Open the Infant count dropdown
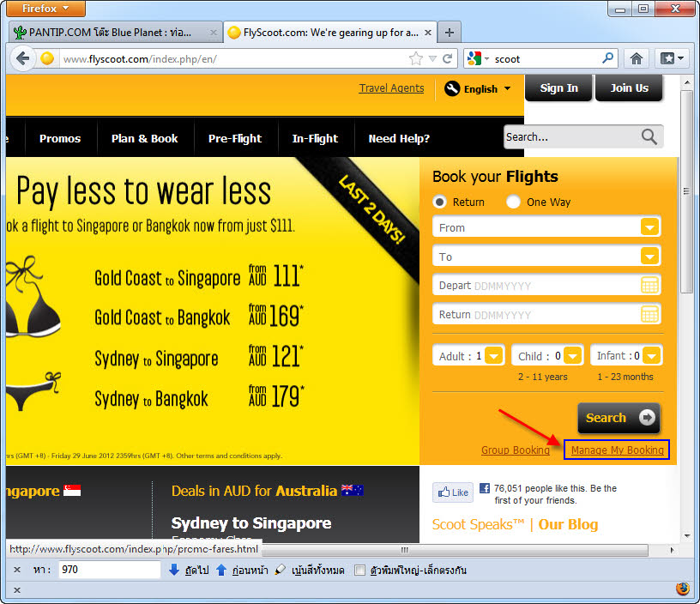The height and width of the screenshot is (604, 700). [651, 356]
